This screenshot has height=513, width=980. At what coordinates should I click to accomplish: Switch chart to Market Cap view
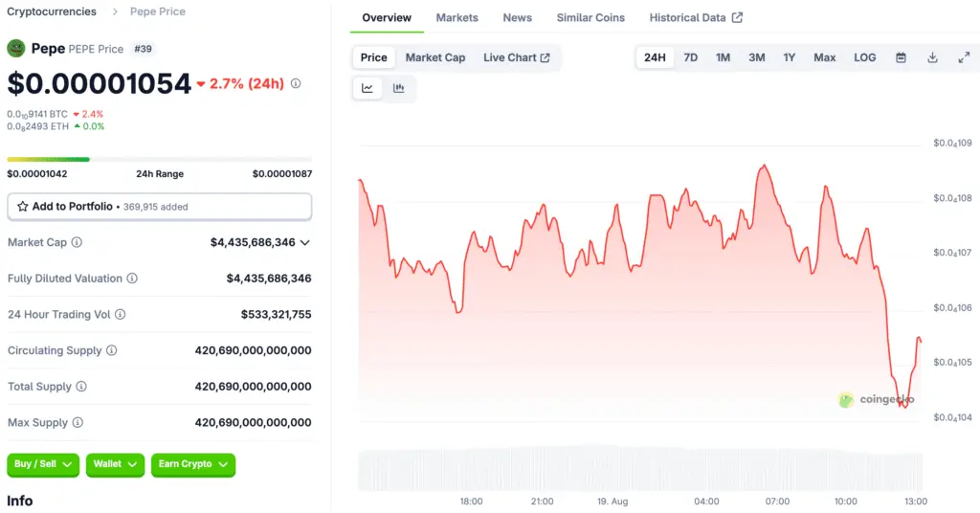[x=435, y=57]
